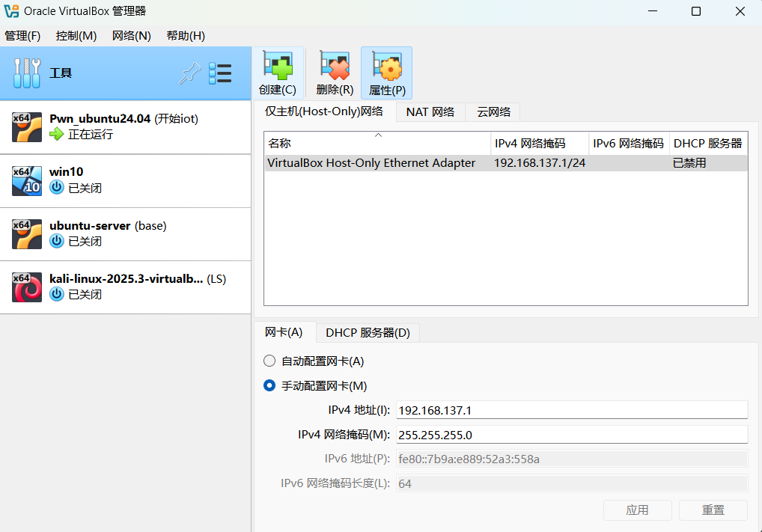Viewport: 762px width, 532px height.
Task: Select the kali-linux virtual machine icon
Action: click(27, 287)
